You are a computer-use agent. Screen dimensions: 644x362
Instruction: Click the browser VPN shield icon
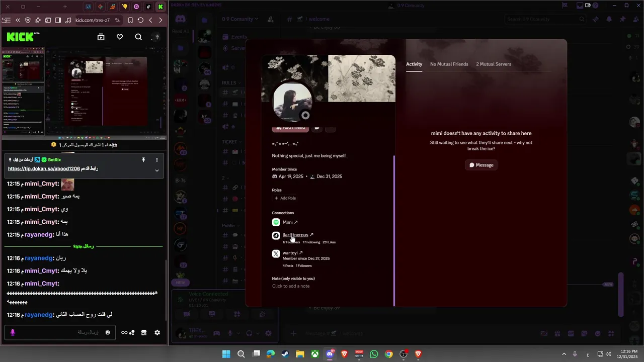pyautogui.click(x=28, y=20)
